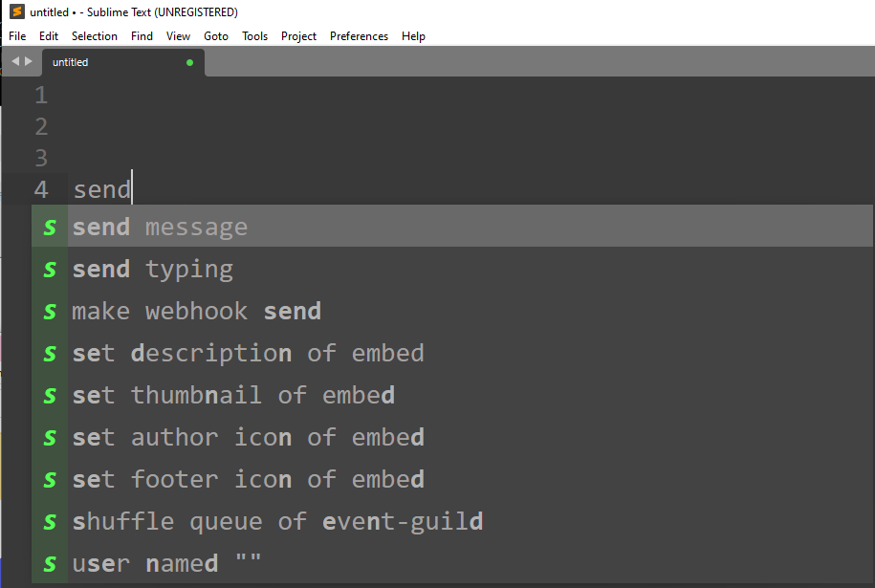Click the Sublime Text logo in title bar
The width and height of the screenshot is (875, 588).
pos(17,11)
